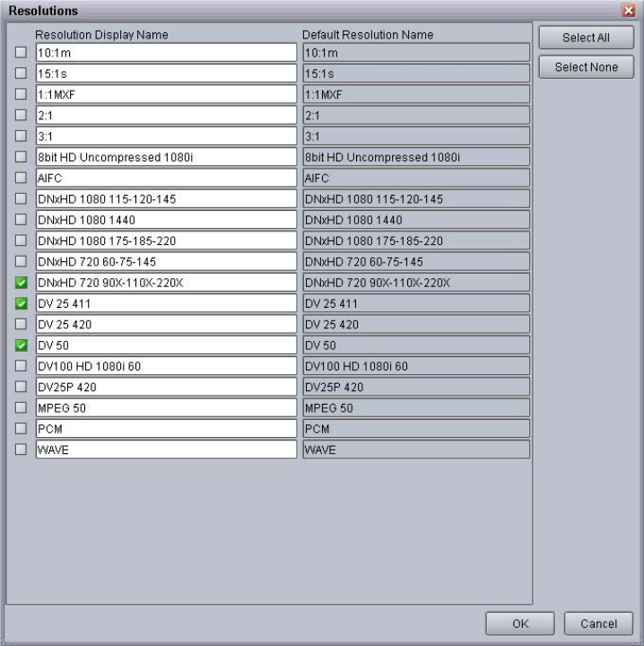
Task: Click the Default Resolution Name column header
Action: pyautogui.click(x=368, y=35)
